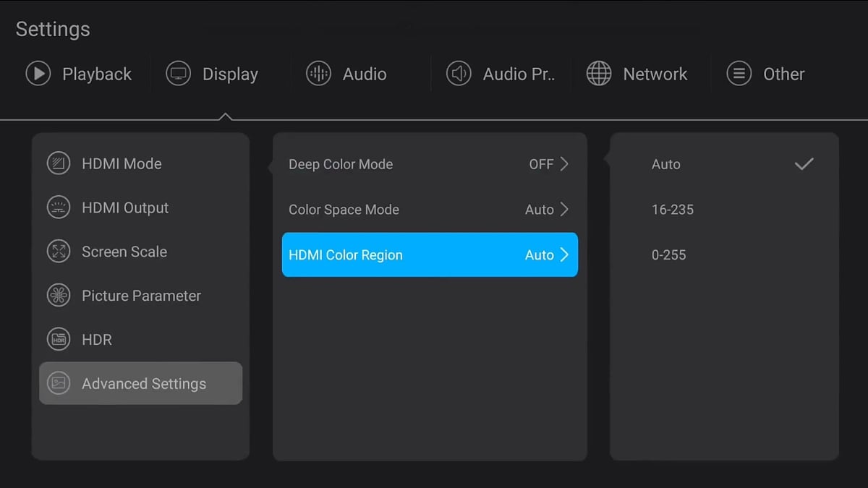This screenshot has width=868, height=488.
Task: Open the Audio settings tab
Action: (x=364, y=74)
